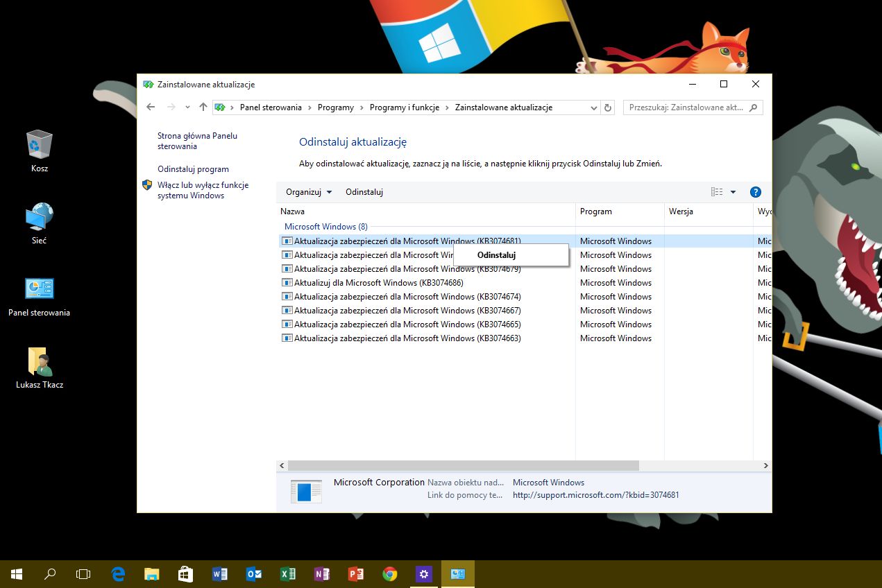Select update KB3074686 in the list
882x588 pixels.
pyautogui.click(x=378, y=283)
